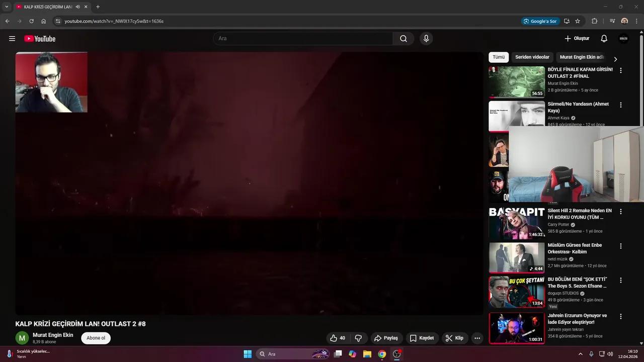Open the Chrome tab search dropdown
This screenshot has height=362, width=644.
pyautogui.click(x=7, y=7)
